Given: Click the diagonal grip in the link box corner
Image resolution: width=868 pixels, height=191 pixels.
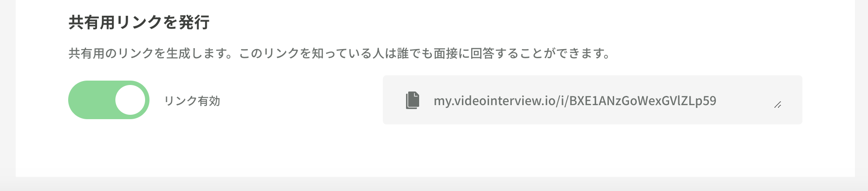Looking at the screenshot, I should (x=778, y=105).
